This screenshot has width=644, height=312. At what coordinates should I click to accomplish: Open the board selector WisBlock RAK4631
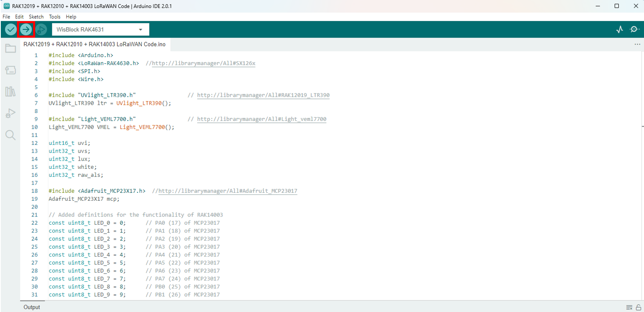point(101,29)
